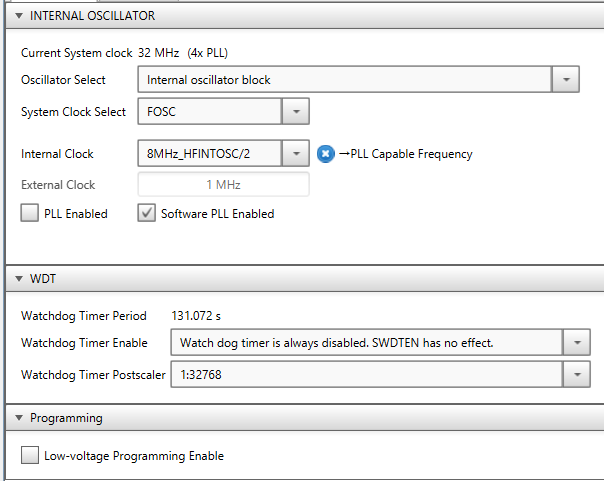Click the 1:32768 postscaler value field

coord(365,375)
